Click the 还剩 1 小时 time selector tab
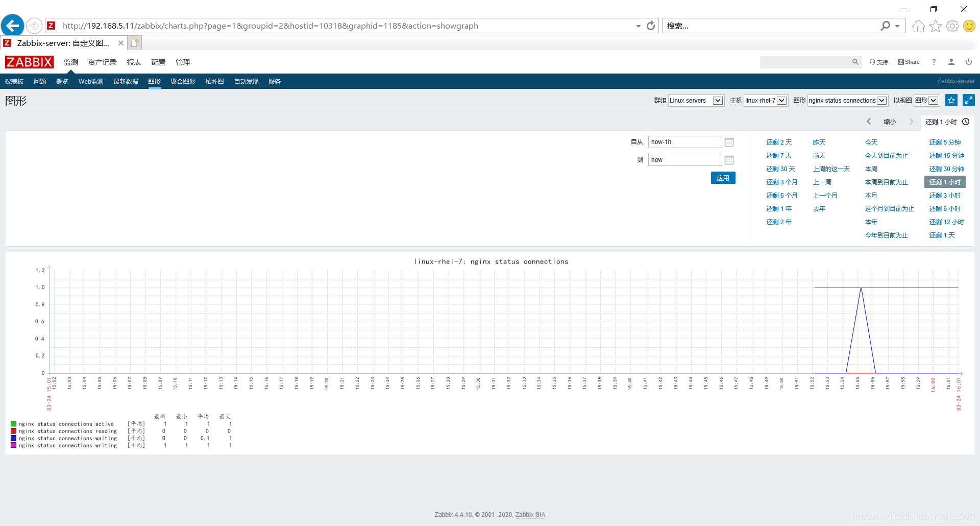 point(947,122)
